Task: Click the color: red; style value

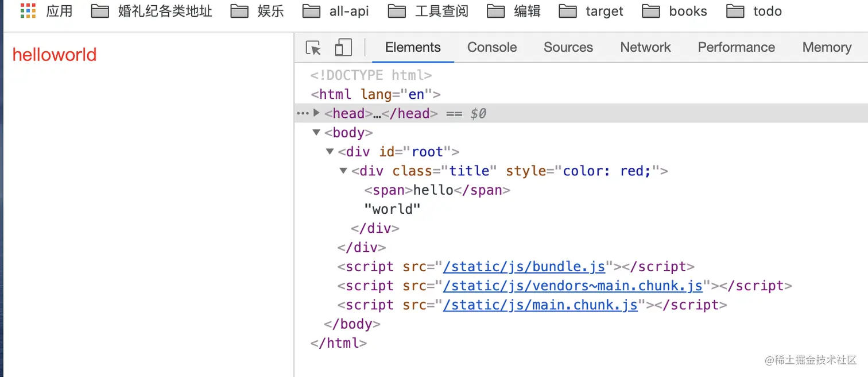Action: click(x=607, y=171)
